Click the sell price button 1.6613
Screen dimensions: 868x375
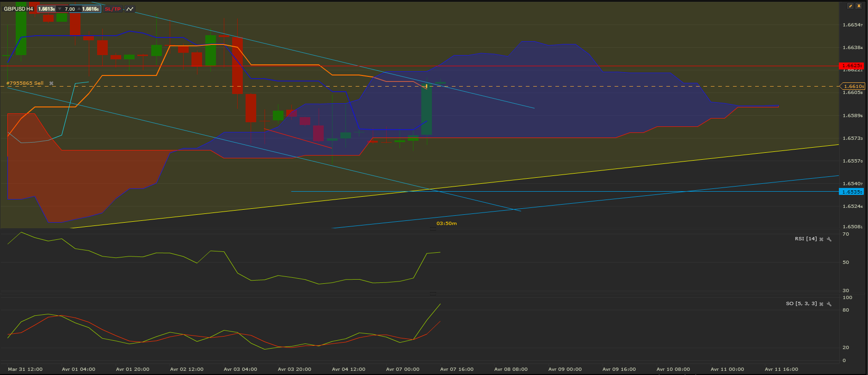[x=46, y=9]
